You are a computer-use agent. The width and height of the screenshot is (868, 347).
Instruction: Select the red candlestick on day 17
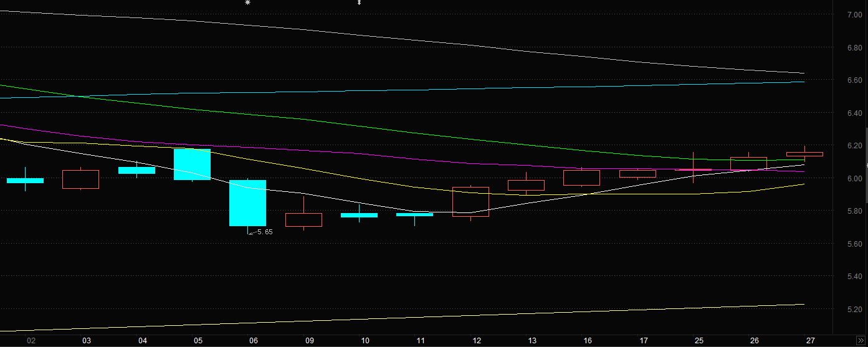coord(637,174)
